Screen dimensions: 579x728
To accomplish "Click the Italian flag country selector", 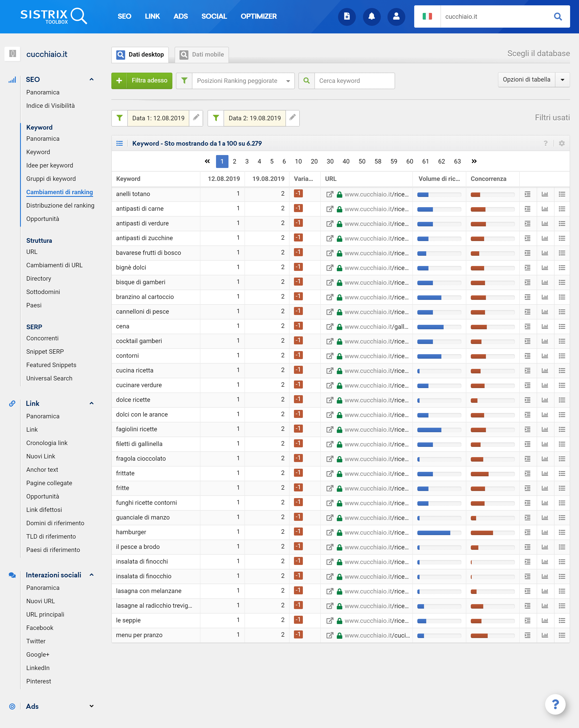I will tap(427, 16).
